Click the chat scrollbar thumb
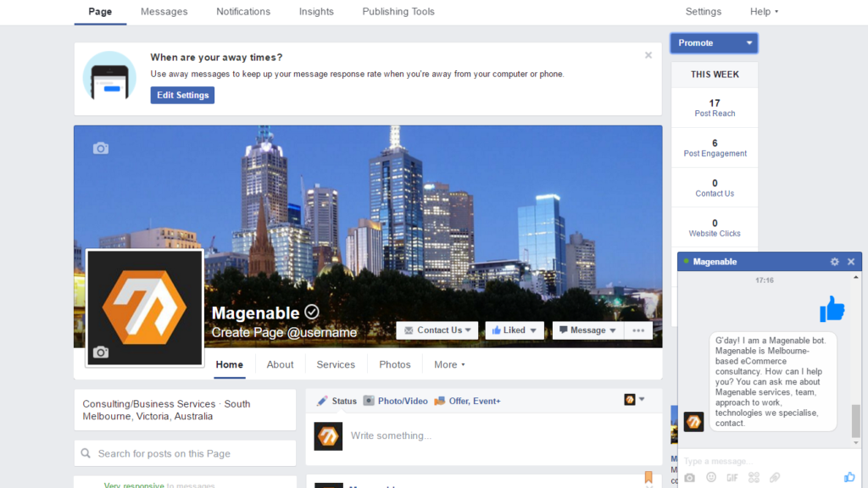Image resolution: width=868 pixels, height=488 pixels. (x=856, y=421)
